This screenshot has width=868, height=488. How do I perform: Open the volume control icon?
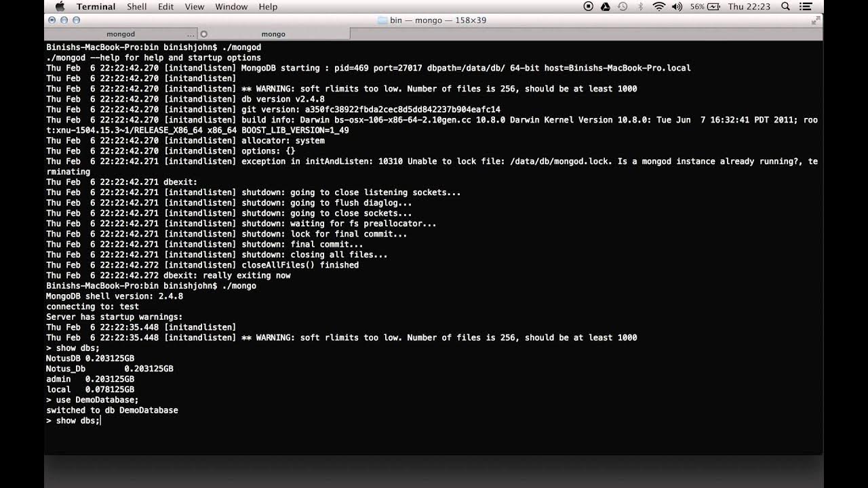pos(677,7)
